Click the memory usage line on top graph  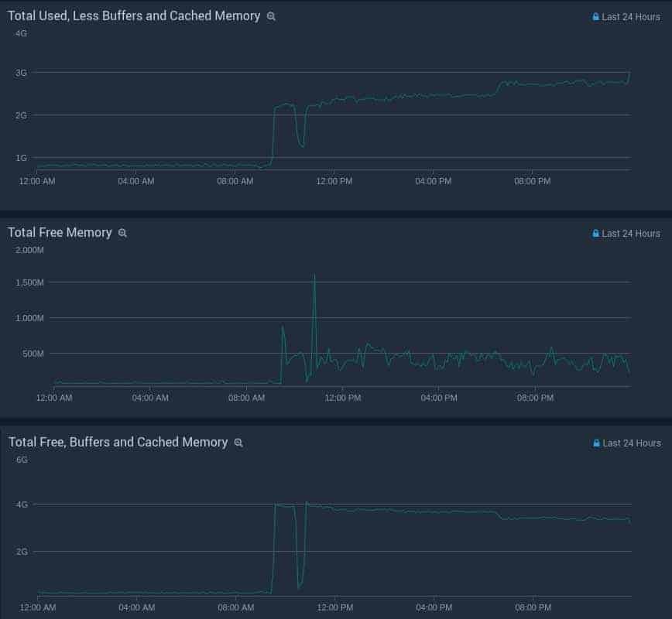point(387,95)
